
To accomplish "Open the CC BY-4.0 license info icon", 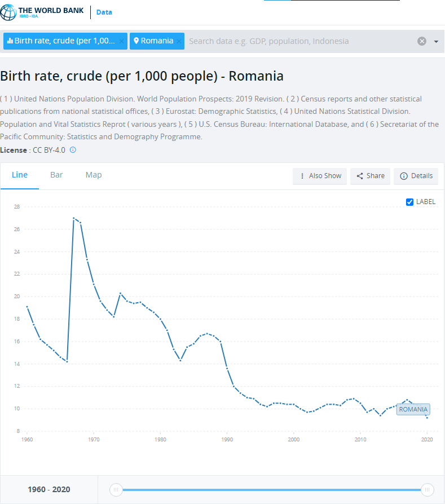I will click(x=73, y=150).
